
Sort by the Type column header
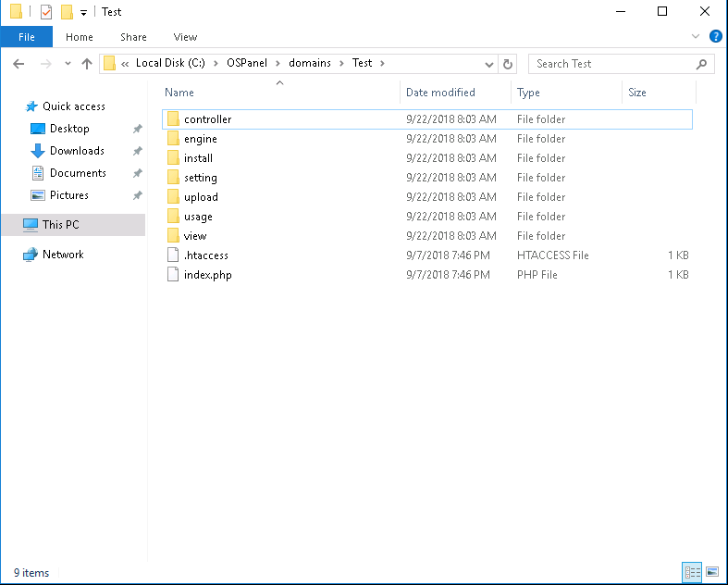click(x=528, y=92)
